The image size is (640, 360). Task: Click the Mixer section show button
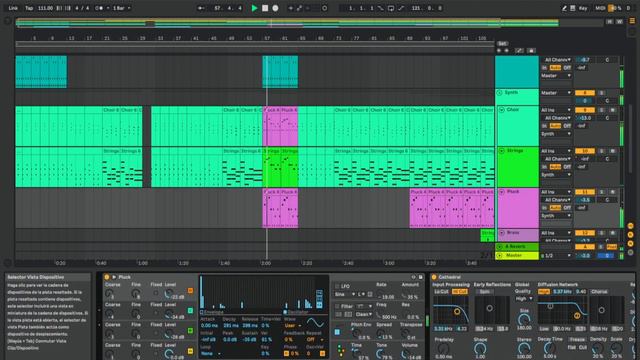pos(630,244)
